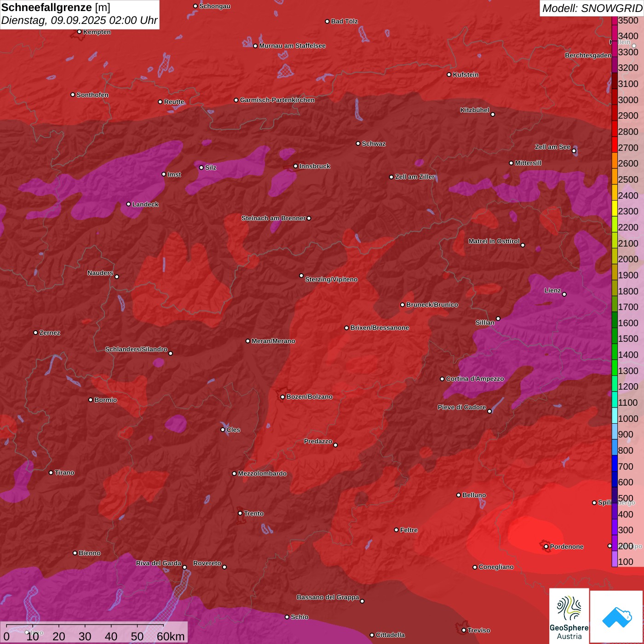The image size is (644, 644).
Task: Click the Bassano del Grappa label
Action: (x=328, y=597)
